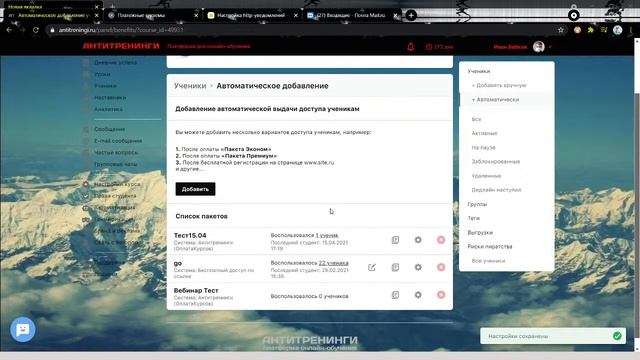Close the Платежные системы tab
Image resolution: width=640 pixels, height=360 pixels.
click(x=196, y=16)
